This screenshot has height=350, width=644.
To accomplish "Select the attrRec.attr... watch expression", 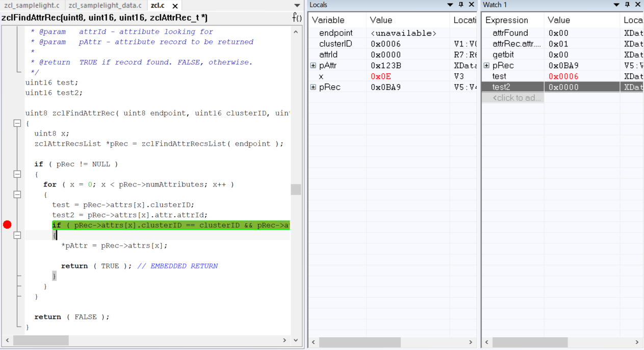I will pos(516,44).
